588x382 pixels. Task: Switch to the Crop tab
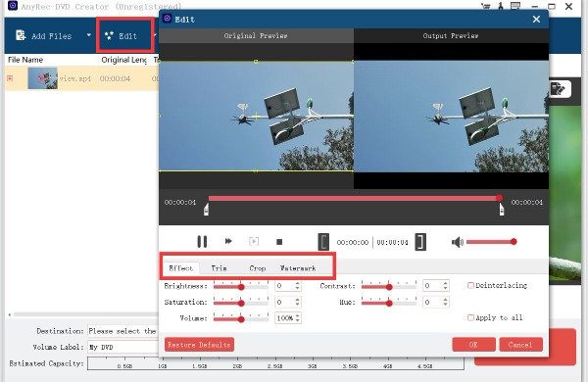257,268
